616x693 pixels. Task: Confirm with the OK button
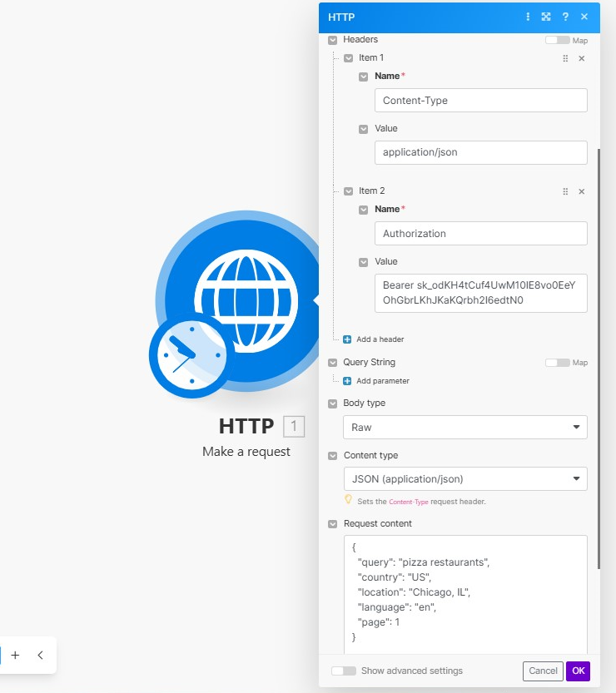coord(578,671)
